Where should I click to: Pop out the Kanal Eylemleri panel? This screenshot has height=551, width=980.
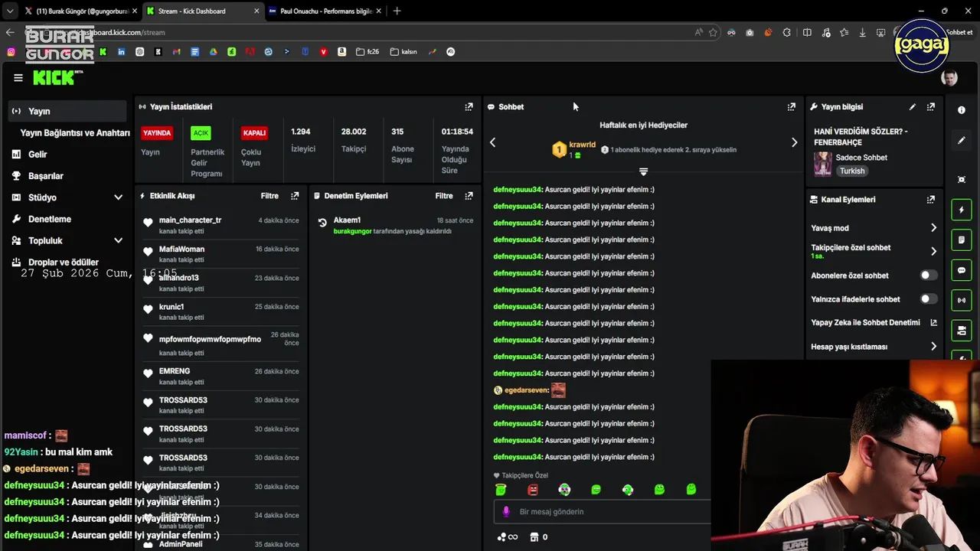tap(930, 200)
